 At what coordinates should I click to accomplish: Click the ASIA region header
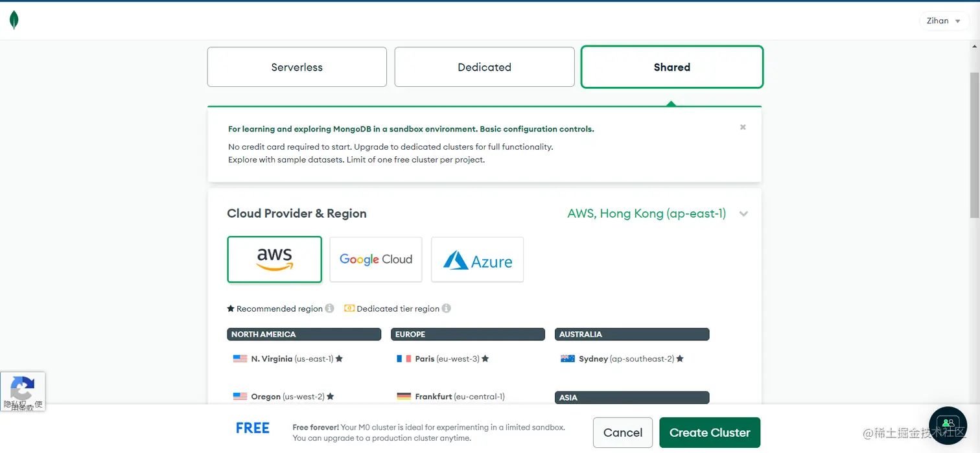point(632,397)
